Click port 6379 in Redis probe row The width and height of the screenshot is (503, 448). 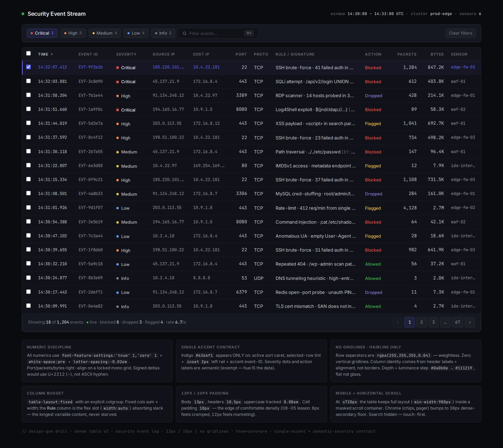[x=241, y=292]
